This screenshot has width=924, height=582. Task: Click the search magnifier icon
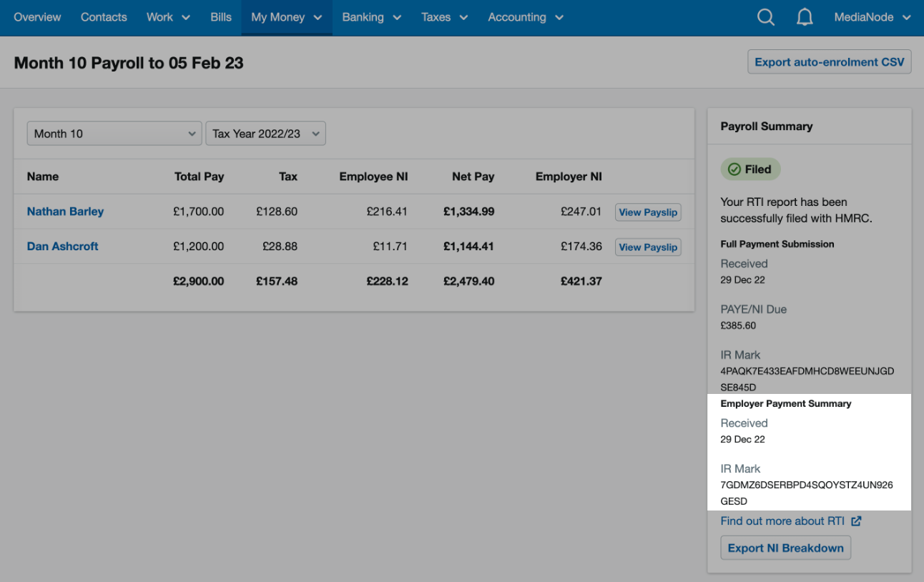[x=765, y=17]
